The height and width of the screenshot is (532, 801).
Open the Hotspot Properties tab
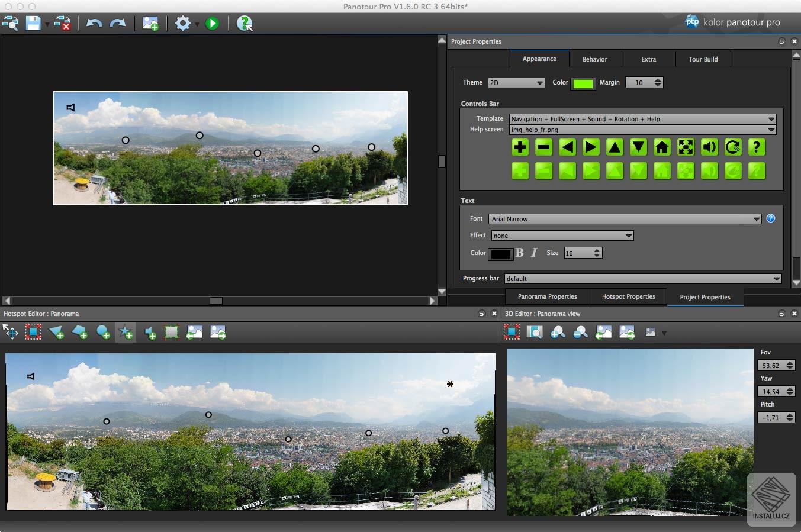tap(628, 296)
